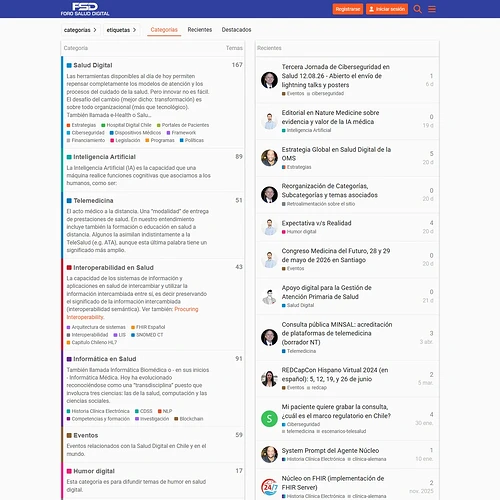Open the hamburger menu icon
The width and height of the screenshot is (500, 500).
pyautogui.click(x=432, y=9)
